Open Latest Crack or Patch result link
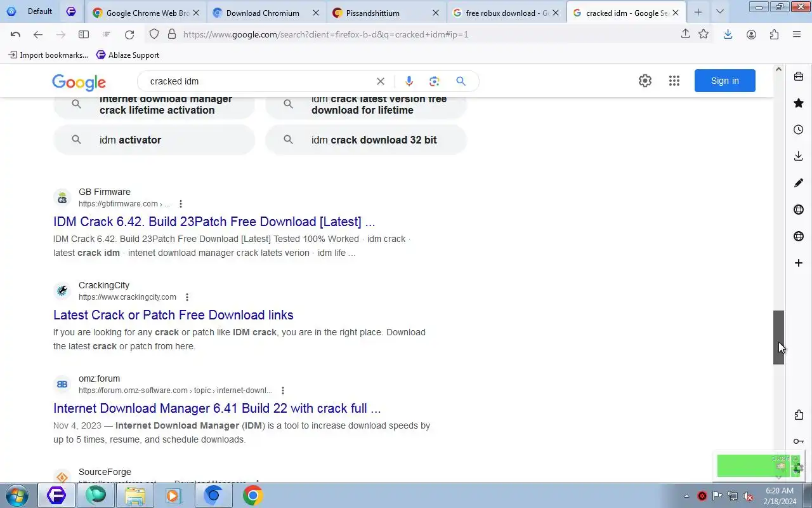Viewport: 812px width, 508px height. (173, 315)
